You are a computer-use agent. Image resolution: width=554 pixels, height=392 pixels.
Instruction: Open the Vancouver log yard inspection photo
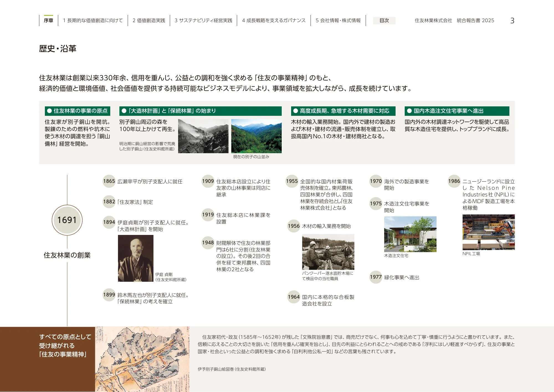coord(328,252)
